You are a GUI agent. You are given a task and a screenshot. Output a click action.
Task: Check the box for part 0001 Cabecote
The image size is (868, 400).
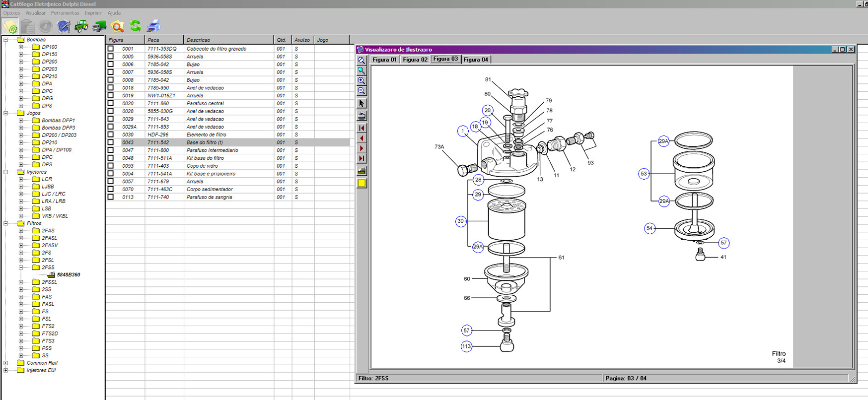point(111,49)
